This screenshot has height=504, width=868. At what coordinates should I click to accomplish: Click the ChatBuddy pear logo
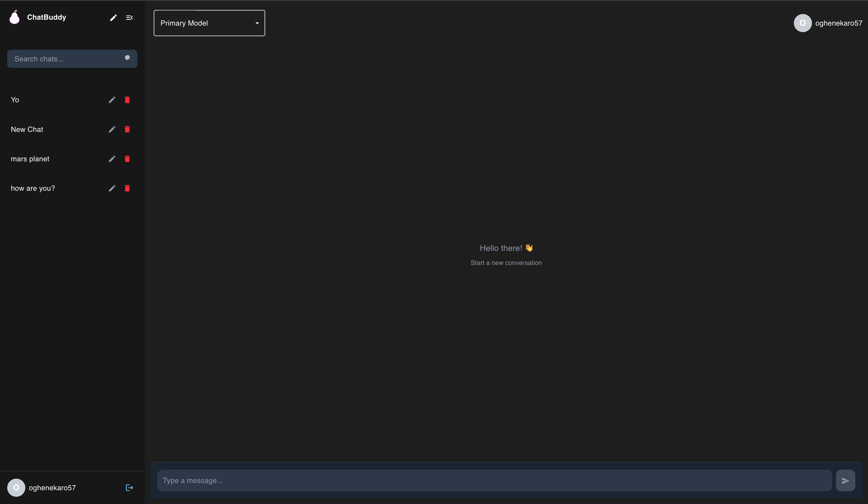[14, 17]
